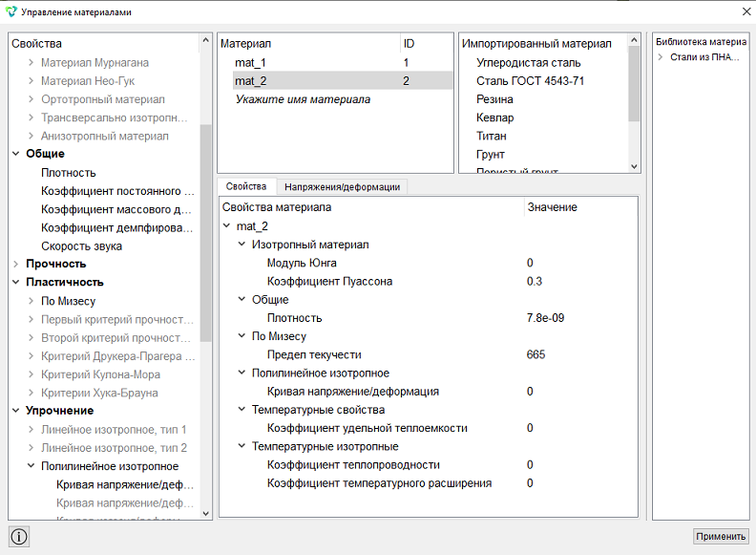Switch to the Напряжения/деформации tab

pos(343,187)
